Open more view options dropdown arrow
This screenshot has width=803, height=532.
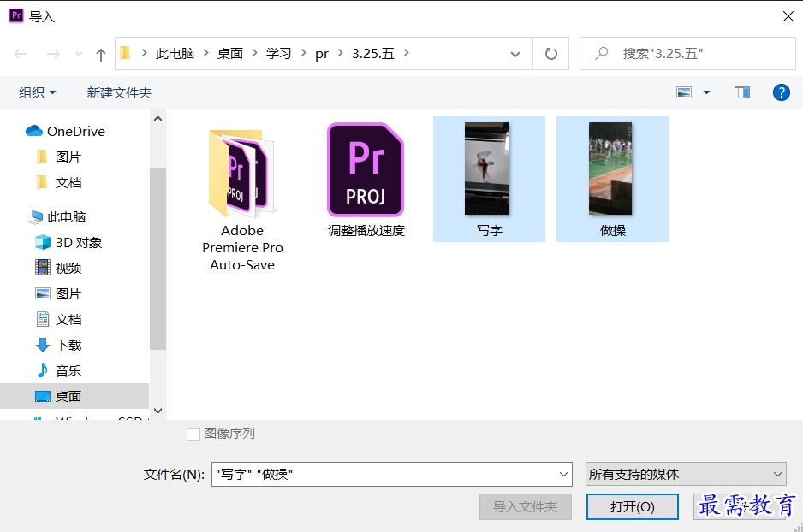click(x=707, y=92)
